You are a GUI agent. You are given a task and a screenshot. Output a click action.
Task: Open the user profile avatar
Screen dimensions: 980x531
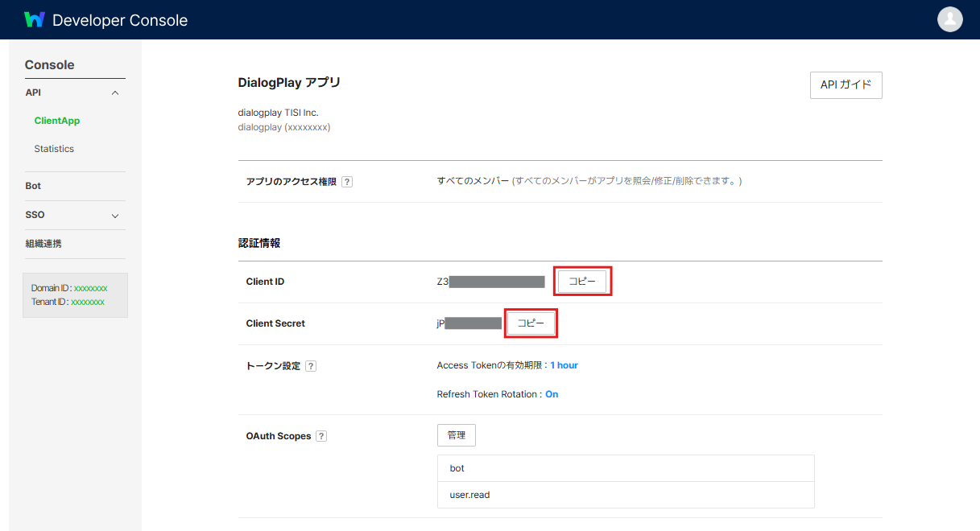click(950, 19)
